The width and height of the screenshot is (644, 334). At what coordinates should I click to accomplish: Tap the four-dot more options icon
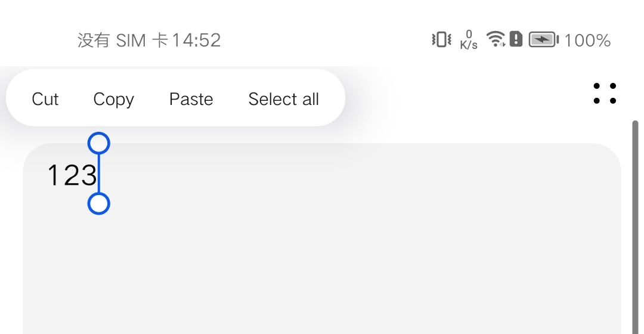[605, 93]
